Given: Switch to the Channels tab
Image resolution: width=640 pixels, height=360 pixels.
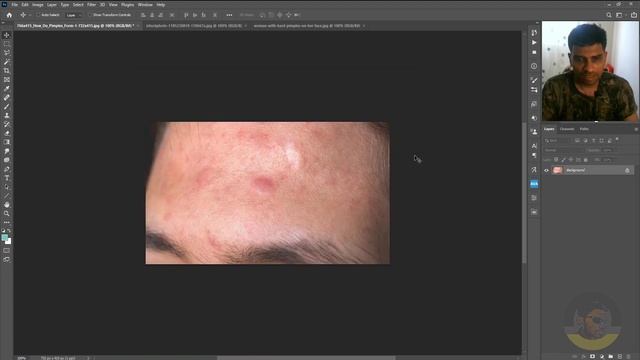Looking at the screenshot, I should click(x=567, y=129).
